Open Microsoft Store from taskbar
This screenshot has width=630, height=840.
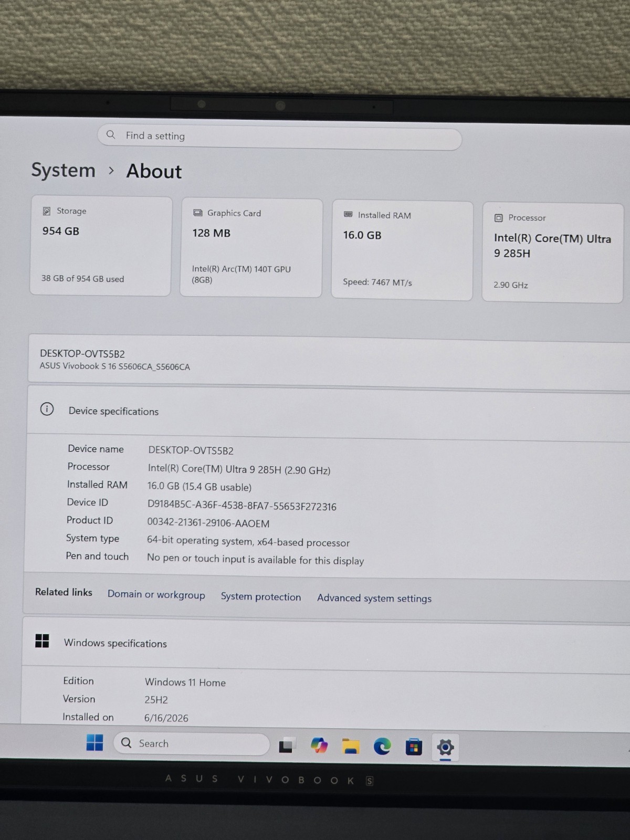point(414,747)
